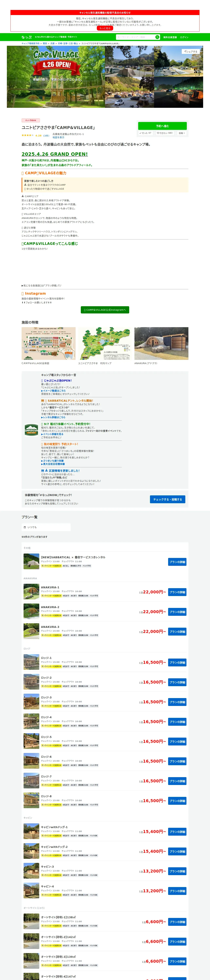Viewport: 210px width, 980px height.
Task: Open the CAMP&VILLAGE 4.26 OPEN hero image
Action: (56, 77)
